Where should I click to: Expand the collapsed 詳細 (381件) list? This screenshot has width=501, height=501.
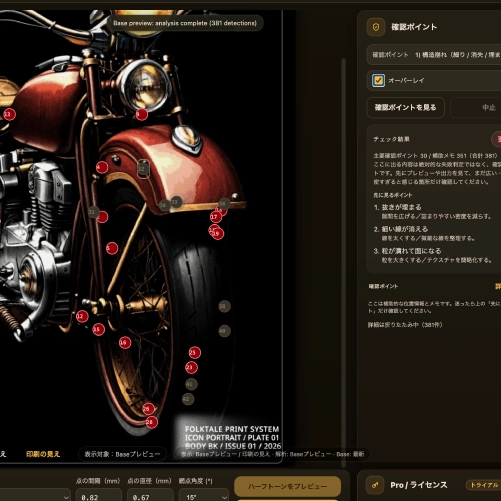405,325
